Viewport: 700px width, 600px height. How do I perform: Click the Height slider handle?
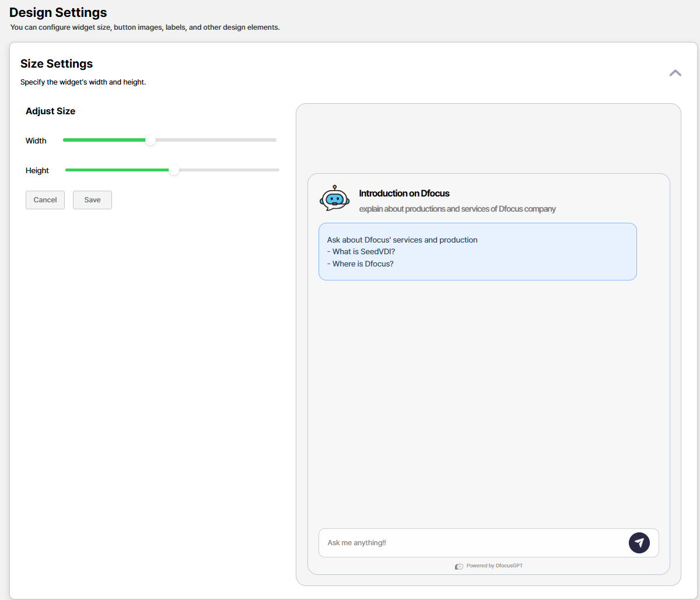[x=174, y=170]
